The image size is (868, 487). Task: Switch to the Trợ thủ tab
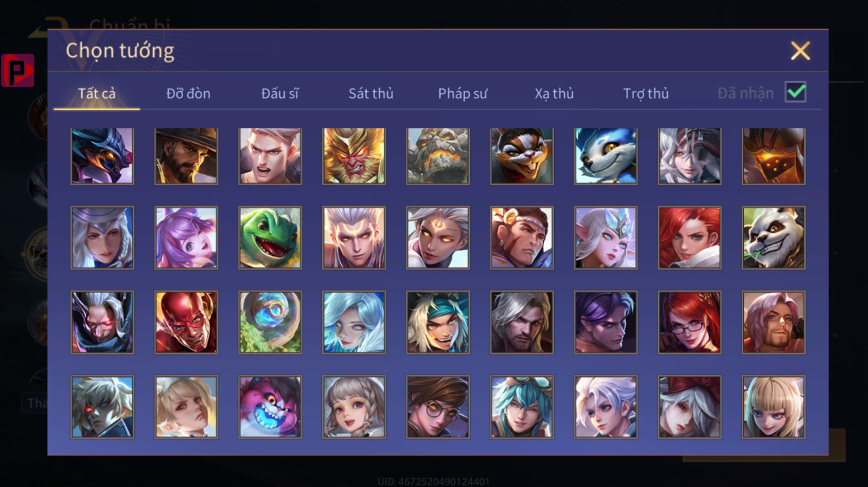click(x=646, y=94)
